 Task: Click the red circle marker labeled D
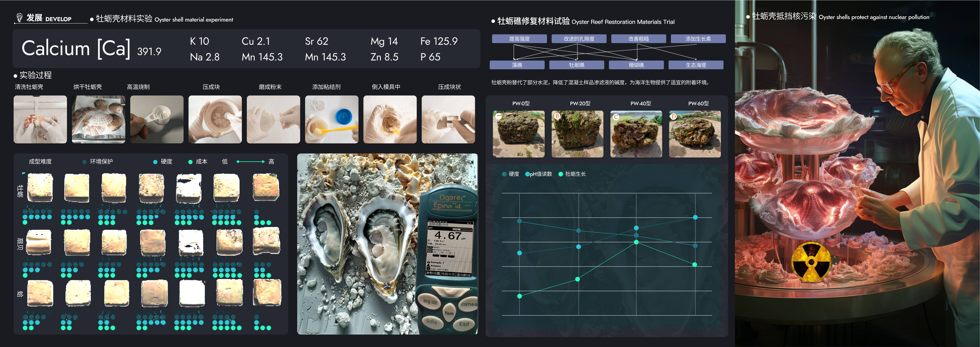673,117
